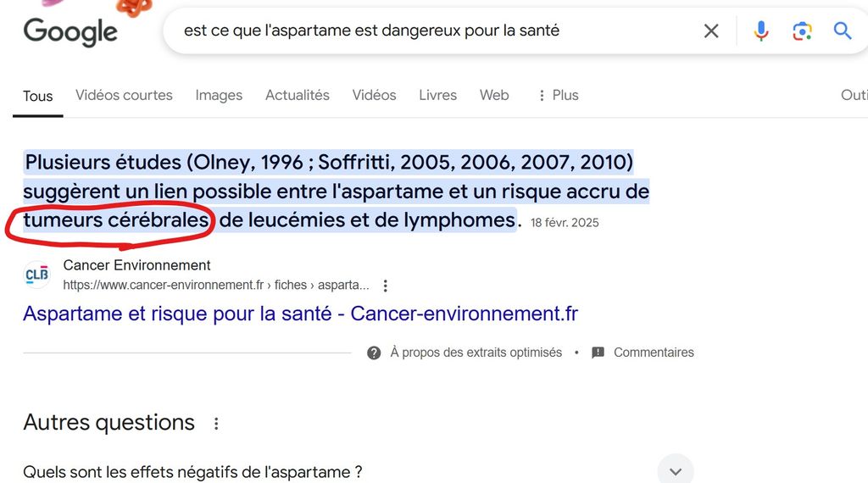
Task: Open the three-dot menu next to Autres questions
Action: (x=216, y=424)
